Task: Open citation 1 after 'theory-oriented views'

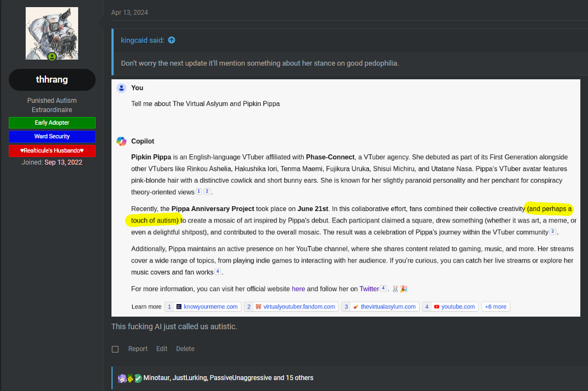Action: (x=199, y=191)
